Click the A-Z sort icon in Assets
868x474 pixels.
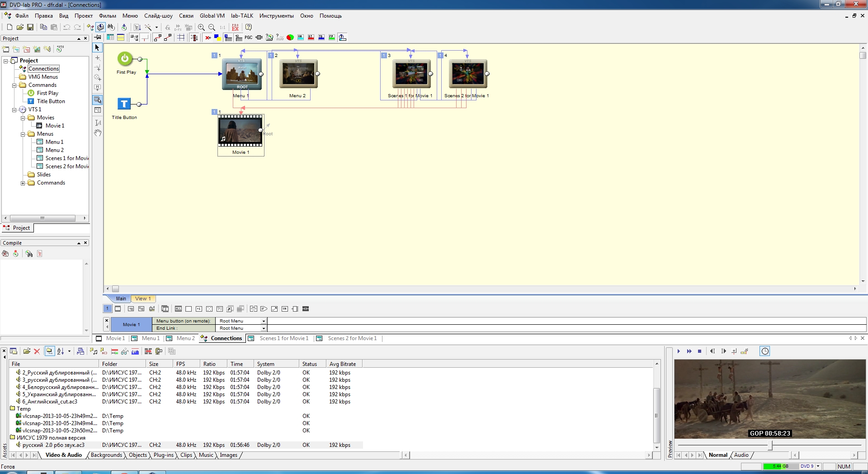(61, 351)
